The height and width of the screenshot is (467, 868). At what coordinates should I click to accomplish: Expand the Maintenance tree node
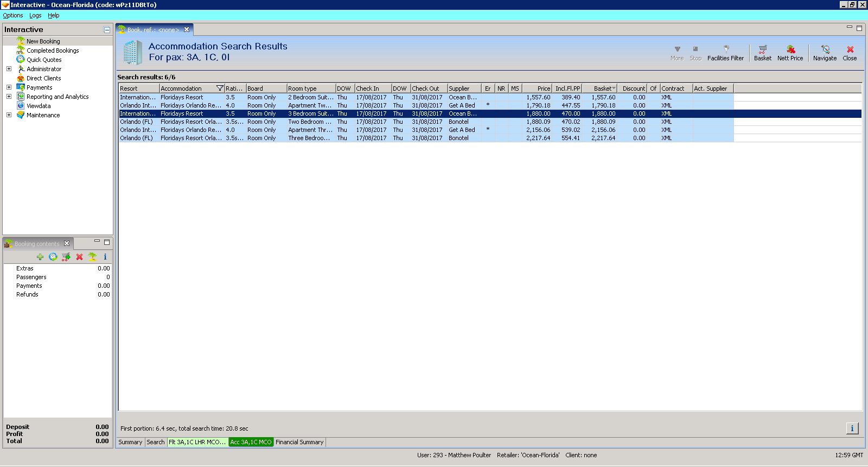[x=9, y=115]
